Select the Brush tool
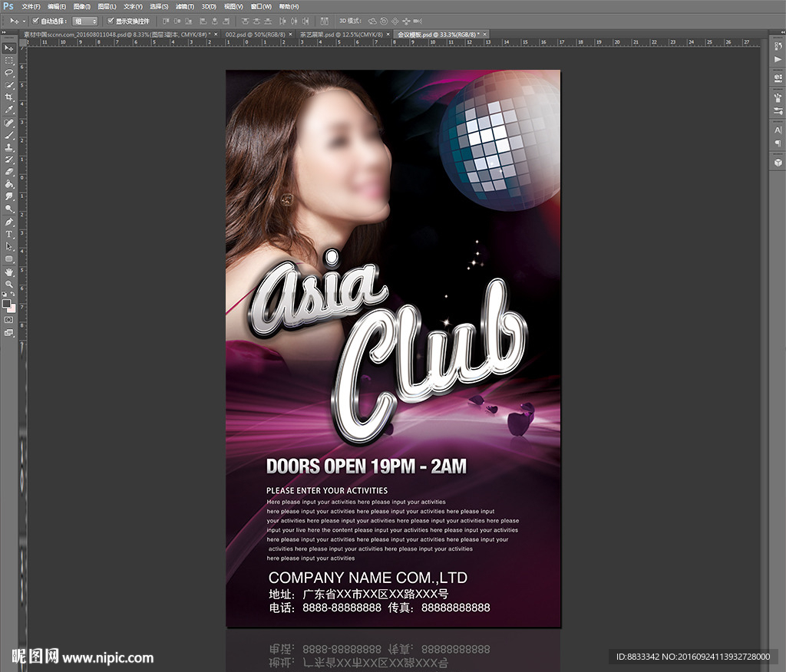The height and width of the screenshot is (672, 786). point(9,135)
